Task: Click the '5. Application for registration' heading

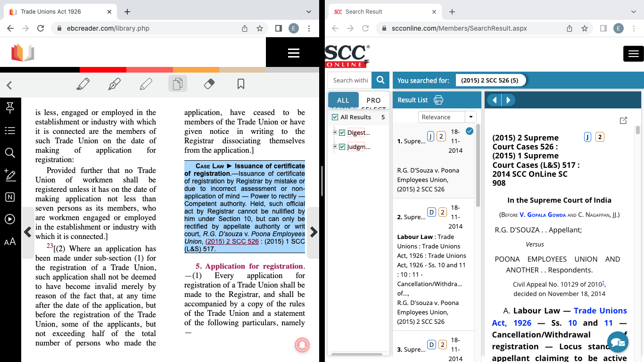Action: coord(250,266)
